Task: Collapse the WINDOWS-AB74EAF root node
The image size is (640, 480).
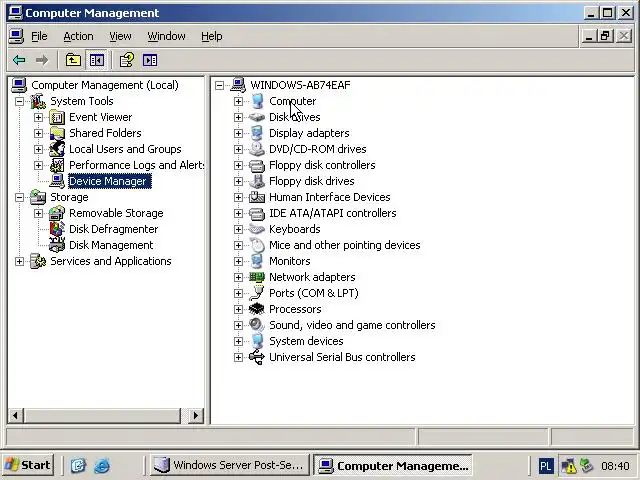Action: pos(220,85)
